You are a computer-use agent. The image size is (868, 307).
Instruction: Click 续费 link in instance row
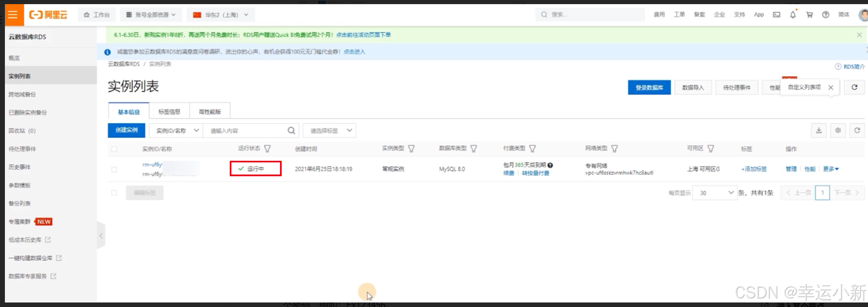(x=509, y=173)
